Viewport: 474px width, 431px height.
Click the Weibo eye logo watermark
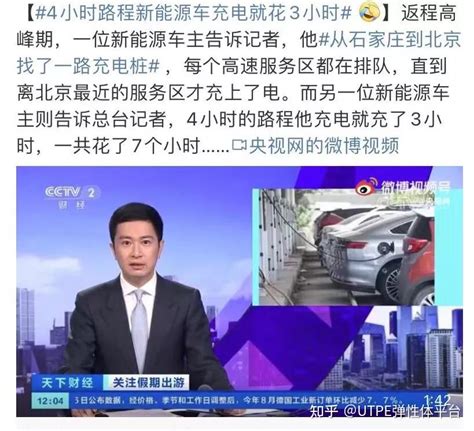pyautogui.click(x=366, y=188)
